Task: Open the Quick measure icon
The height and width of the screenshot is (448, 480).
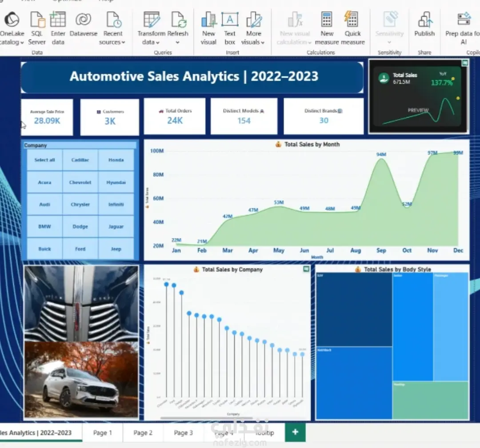Action: (x=351, y=20)
